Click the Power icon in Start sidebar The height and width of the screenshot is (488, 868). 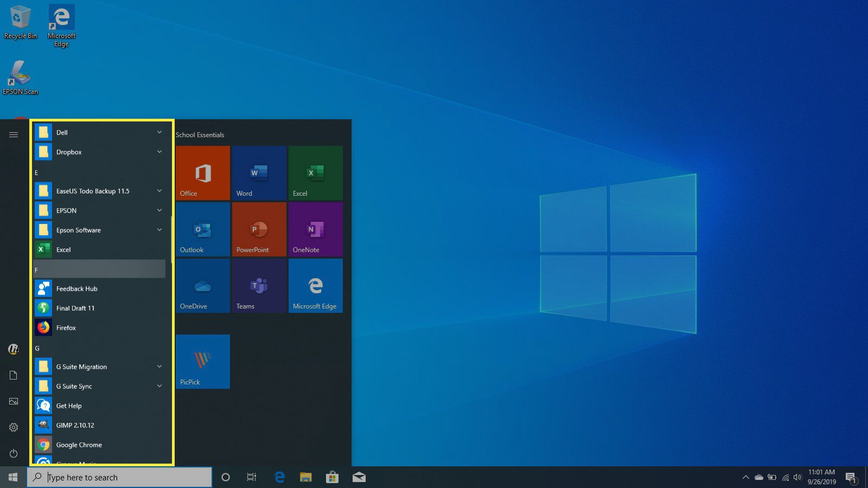[x=14, y=453]
